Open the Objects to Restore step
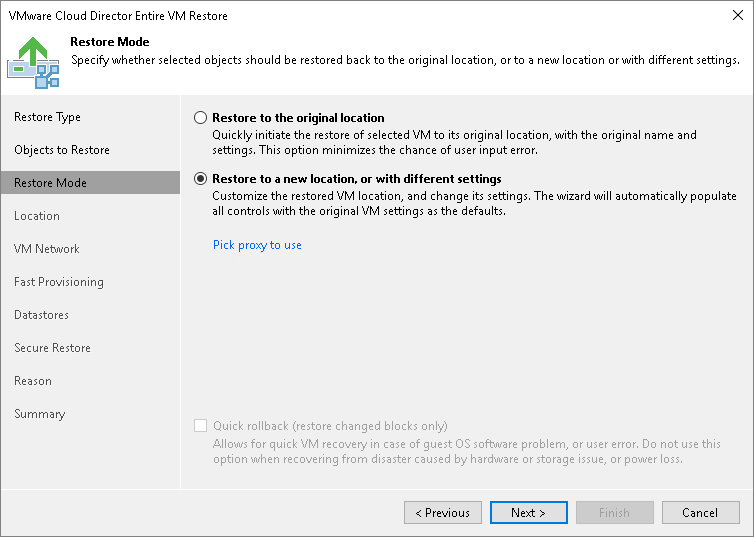754x537 pixels. (x=62, y=150)
